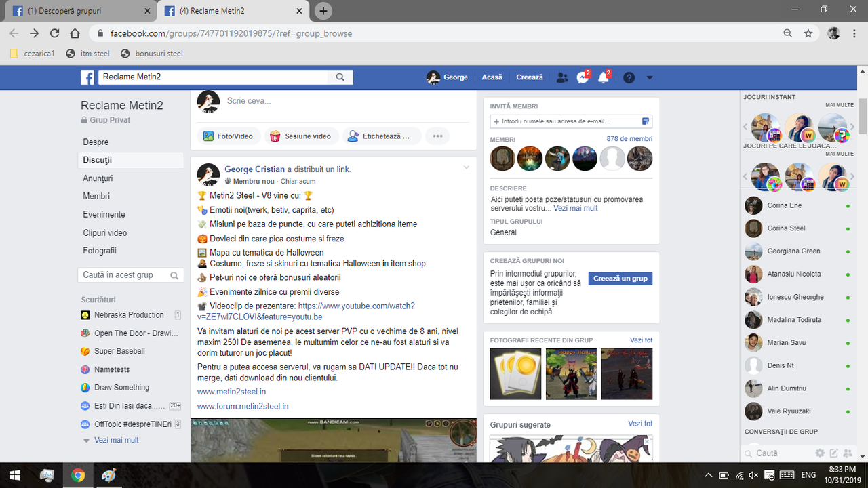Expand shortcuts with Vezi mai mult under Scurtături

116,440
